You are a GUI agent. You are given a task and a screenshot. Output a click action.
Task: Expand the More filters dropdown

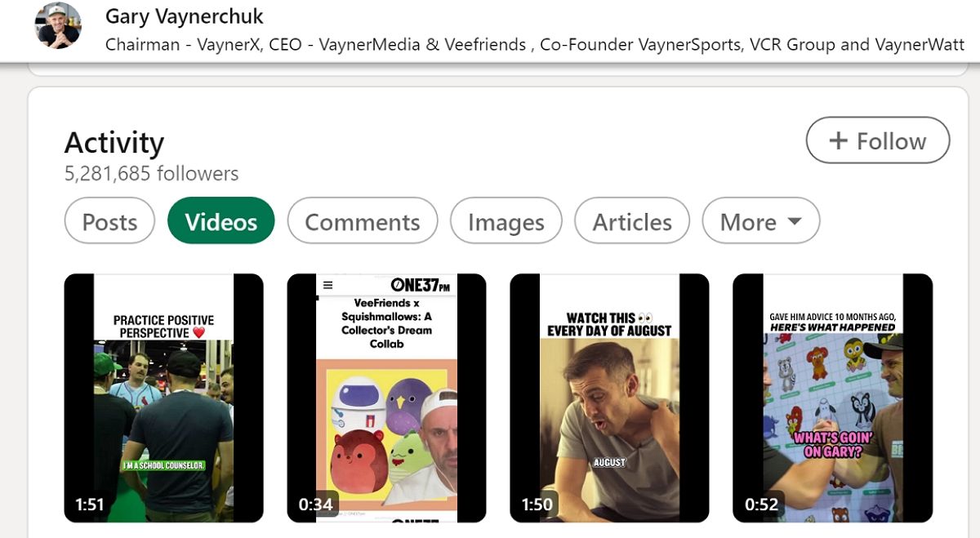point(760,220)
